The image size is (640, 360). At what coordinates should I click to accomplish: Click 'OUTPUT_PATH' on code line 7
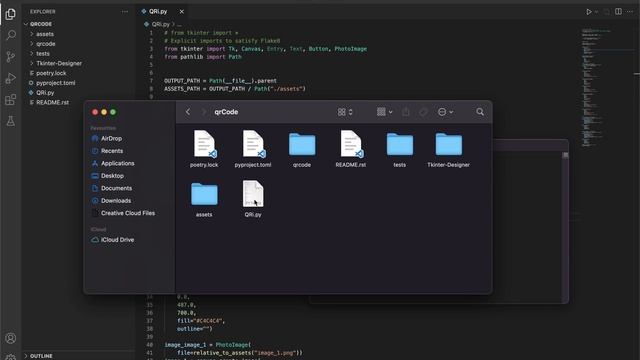pos(182,81)
